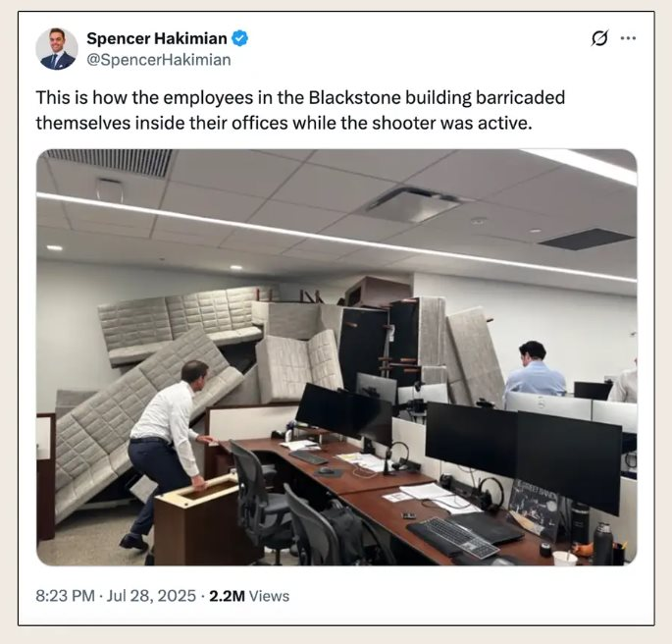Open Spencer Hakimian's profile avatar
Image resolution: width=672 pixels, height=644 pixels.
coord(57,49)
